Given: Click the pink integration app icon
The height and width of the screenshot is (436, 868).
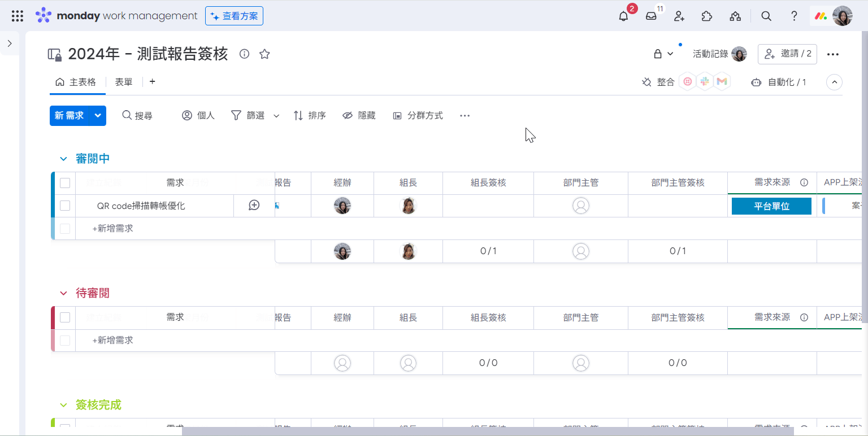Looking at the screenshot, I should pyautogui.click(x=687, y=82).
